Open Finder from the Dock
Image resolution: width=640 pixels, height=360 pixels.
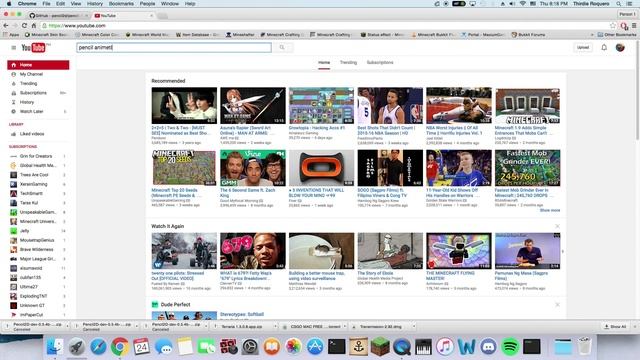pyautogui.click(x=55, y=347)
